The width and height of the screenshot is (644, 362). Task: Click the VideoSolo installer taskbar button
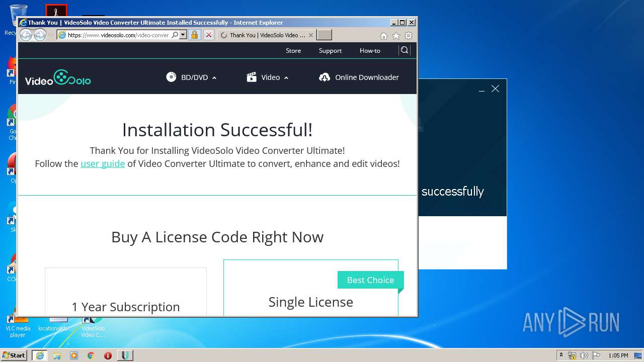click(125, 355)
